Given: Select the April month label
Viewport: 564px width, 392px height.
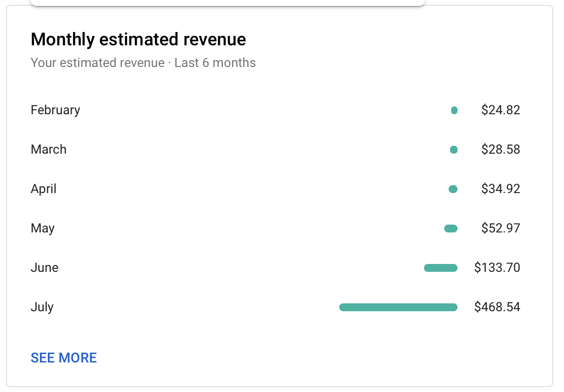Looking at the screenshot, I should click(43, 189).
